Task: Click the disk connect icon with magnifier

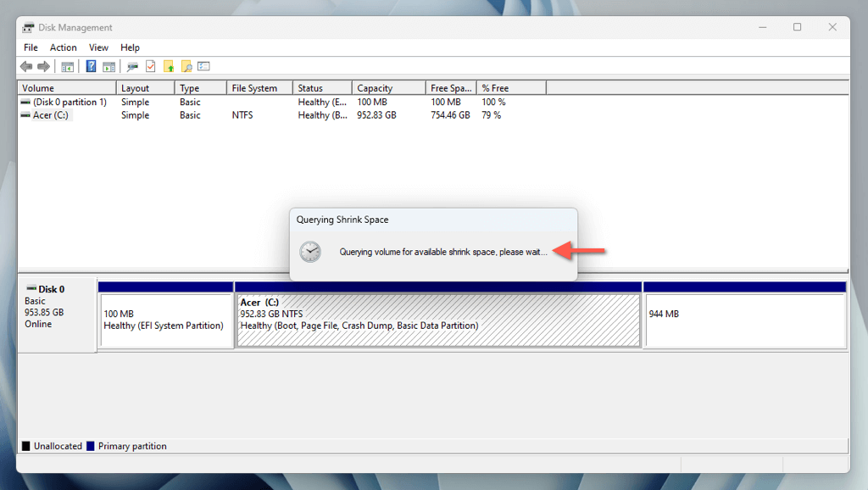Action: click(132, 67)
